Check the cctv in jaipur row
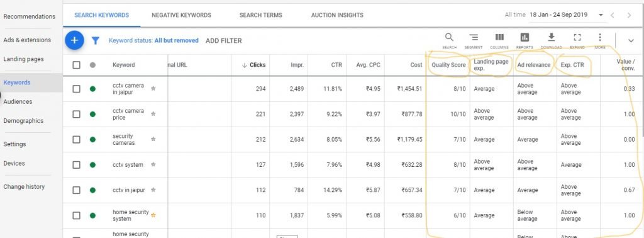Image resolution: width=644 pixels, height=238 pixels. pos(76,190)
